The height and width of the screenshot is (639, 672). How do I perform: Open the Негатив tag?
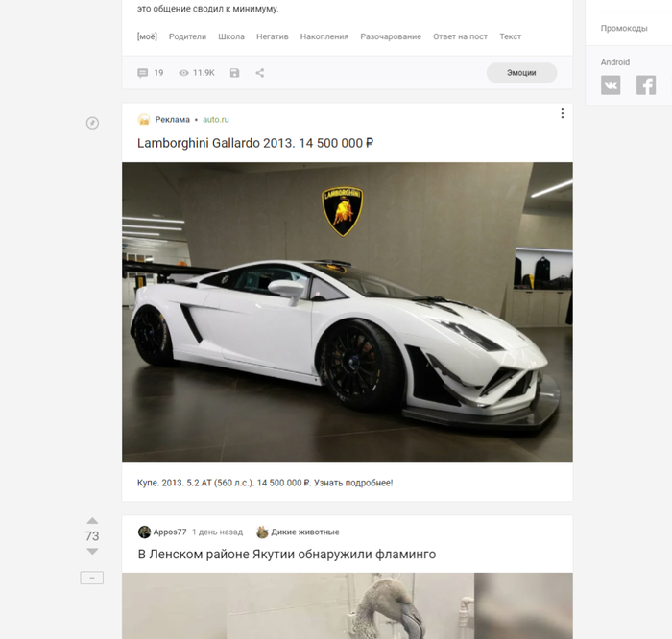273,36
